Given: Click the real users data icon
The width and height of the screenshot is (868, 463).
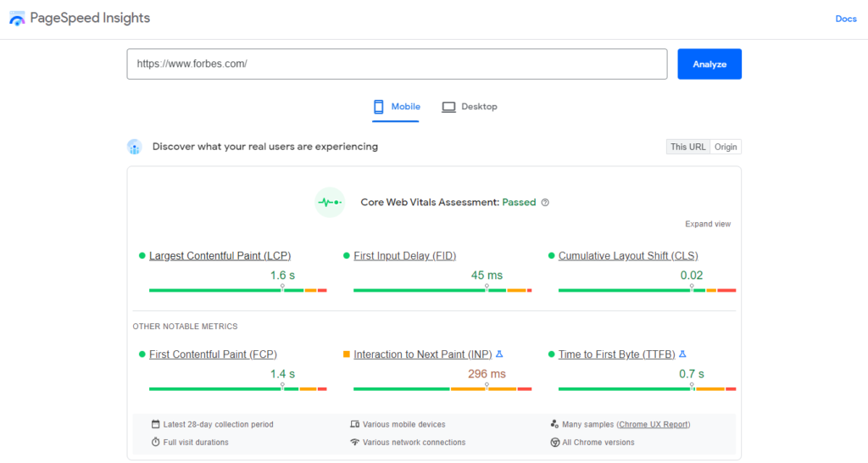Looking at the screenshot, I should (x=135, y=147).
